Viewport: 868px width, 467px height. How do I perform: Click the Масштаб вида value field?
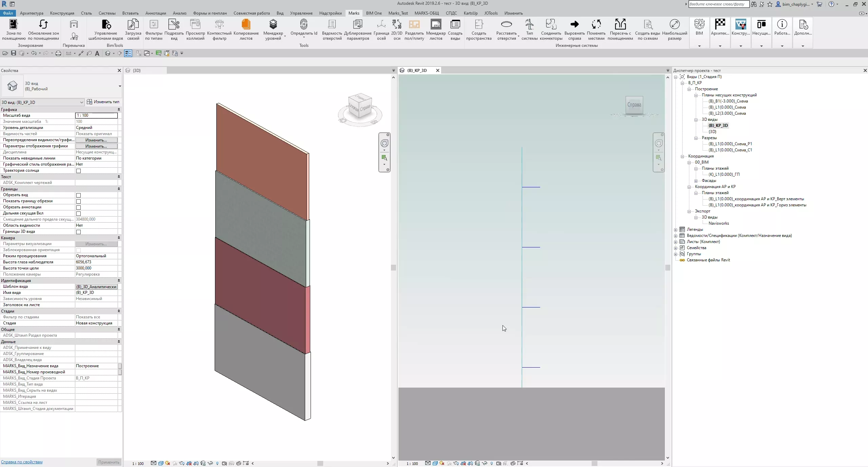(x=96, y=115)
